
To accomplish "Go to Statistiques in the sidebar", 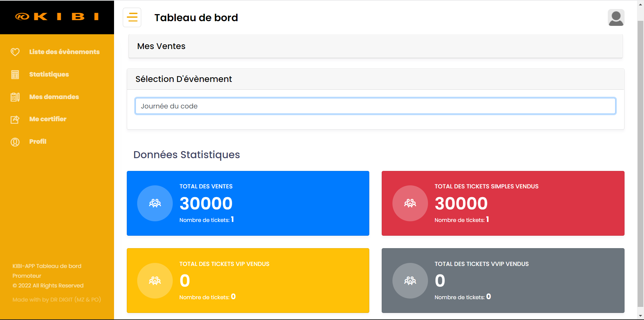I will 49,75.
